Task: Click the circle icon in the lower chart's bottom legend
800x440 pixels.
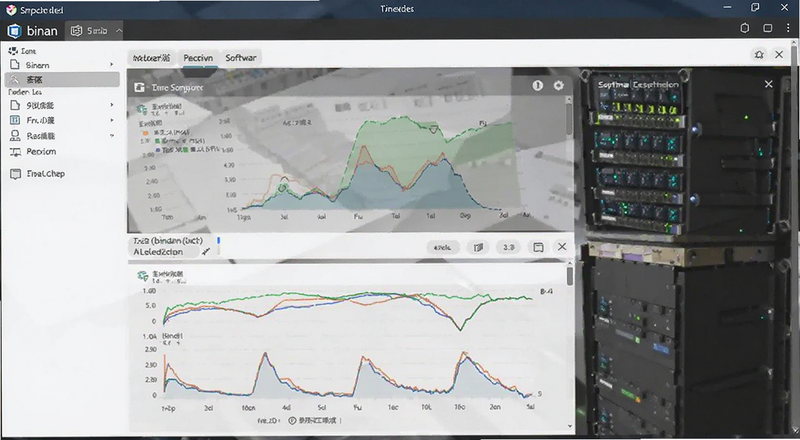Action: tap(292, 421)
